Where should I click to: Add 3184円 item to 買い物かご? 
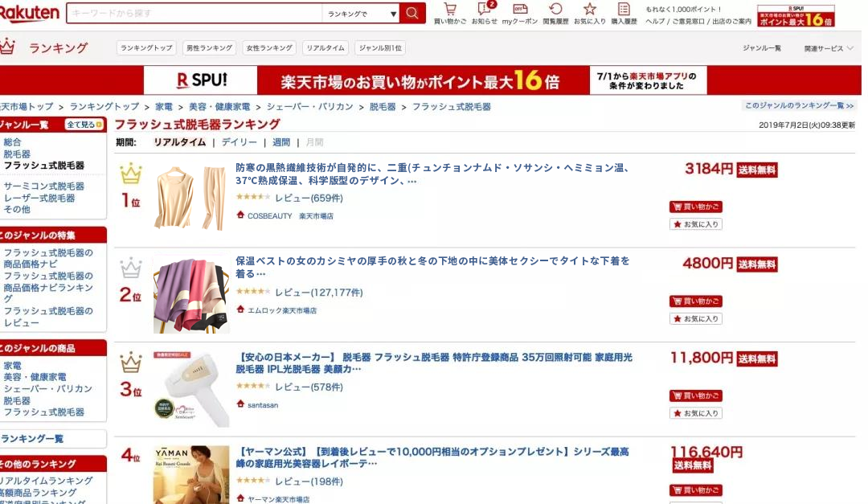point(696,207)
